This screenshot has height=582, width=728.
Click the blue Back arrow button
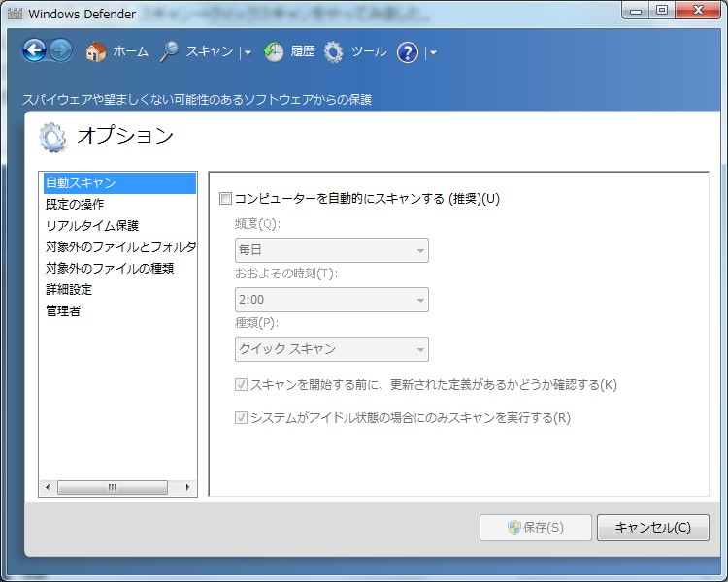[x=34, y=51]
